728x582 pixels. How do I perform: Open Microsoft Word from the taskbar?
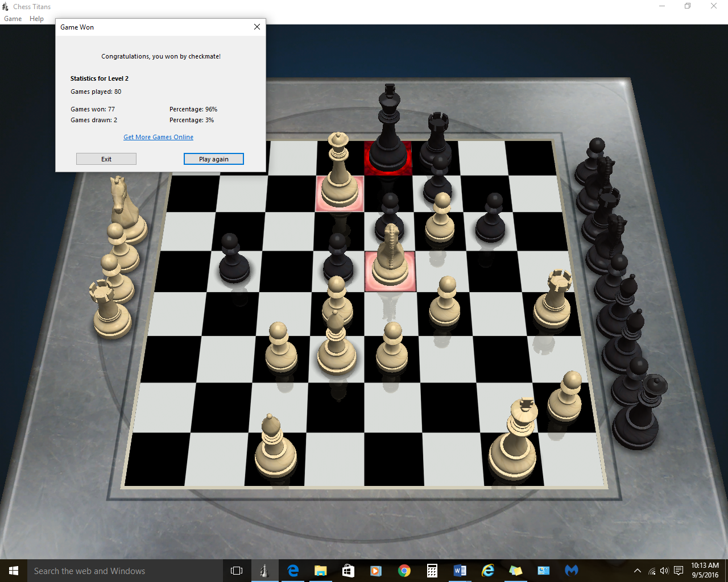click(460, 571)
